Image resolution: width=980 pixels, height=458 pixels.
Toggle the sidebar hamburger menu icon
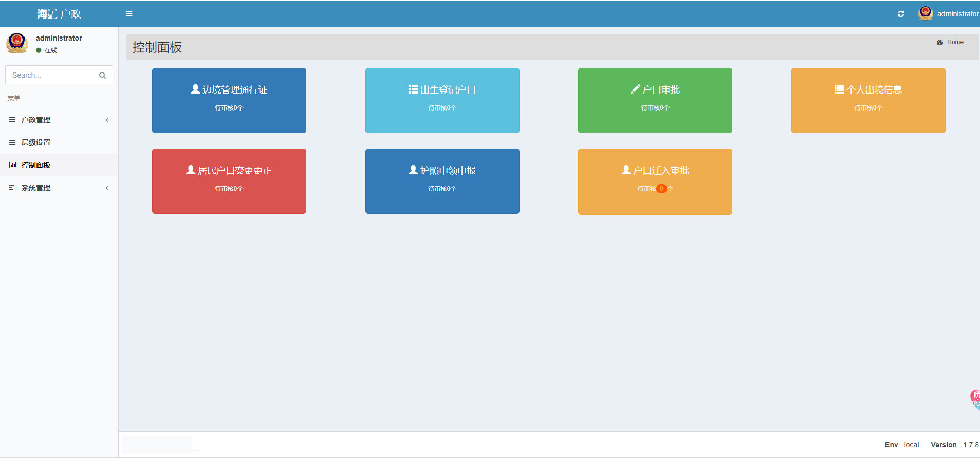[x=129, y=14]
